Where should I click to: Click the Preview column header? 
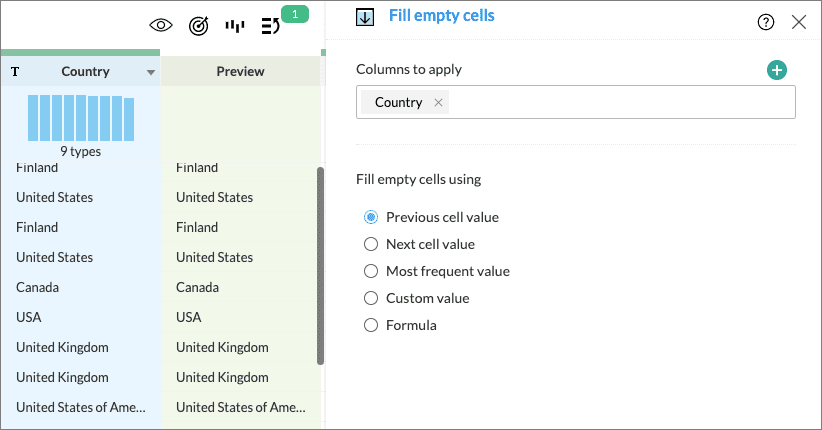[x=240, y=71]
